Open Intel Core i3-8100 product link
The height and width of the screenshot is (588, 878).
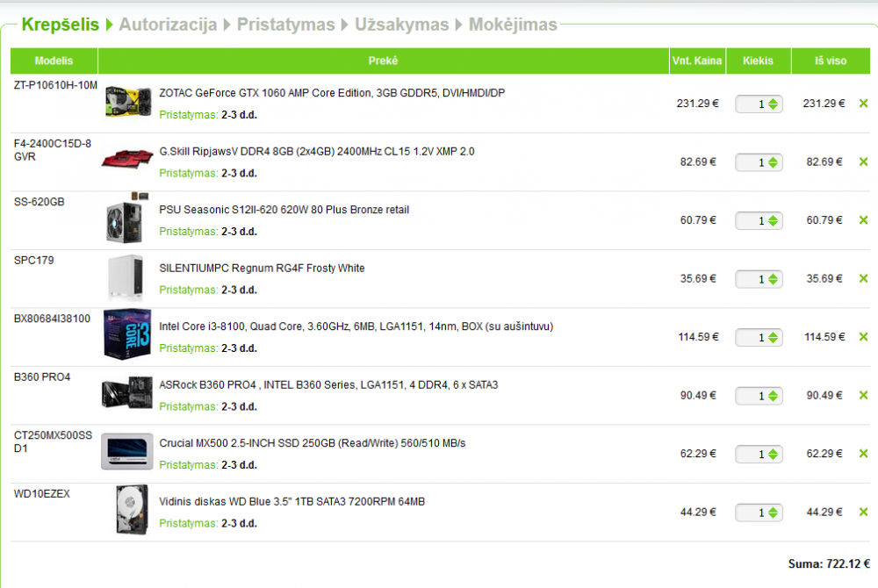[356, 326]
